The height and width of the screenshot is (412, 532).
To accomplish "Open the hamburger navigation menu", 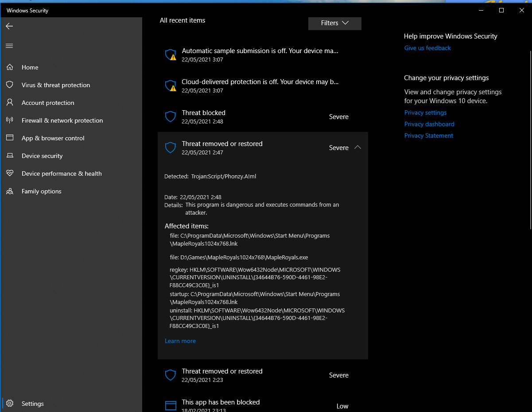I will click(9, 46).
